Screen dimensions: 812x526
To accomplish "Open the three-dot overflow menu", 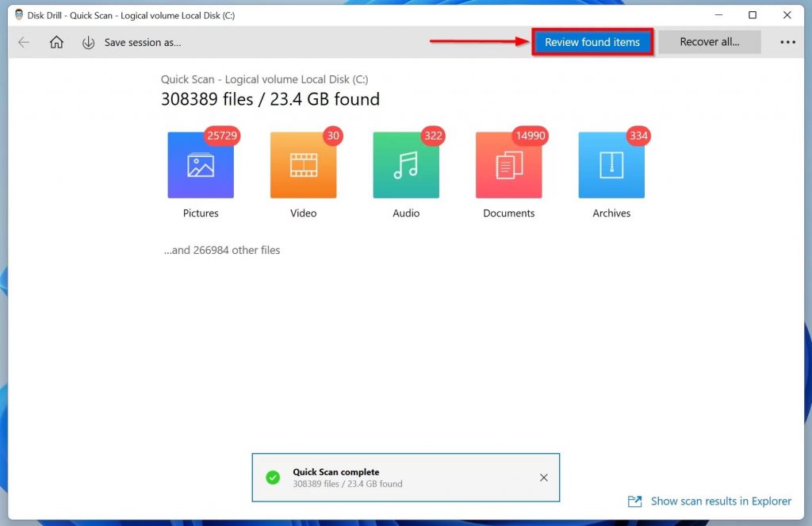I will pyautogui.click(x=787, y=42).
